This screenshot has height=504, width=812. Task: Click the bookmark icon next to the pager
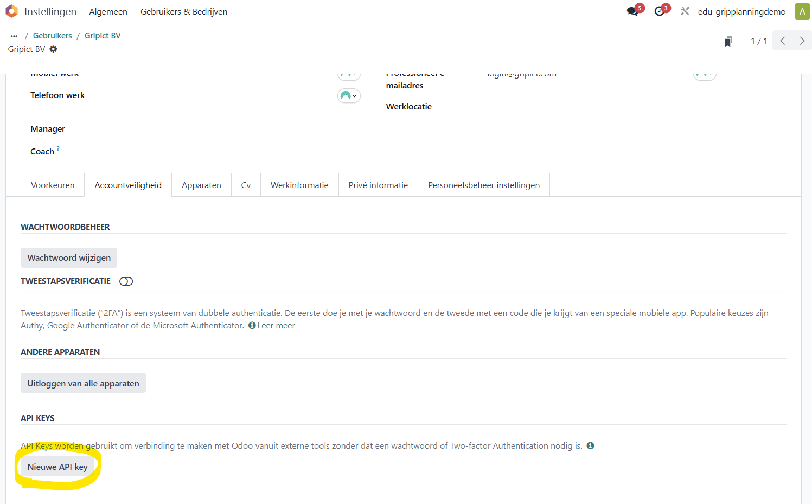pos(728,41)
